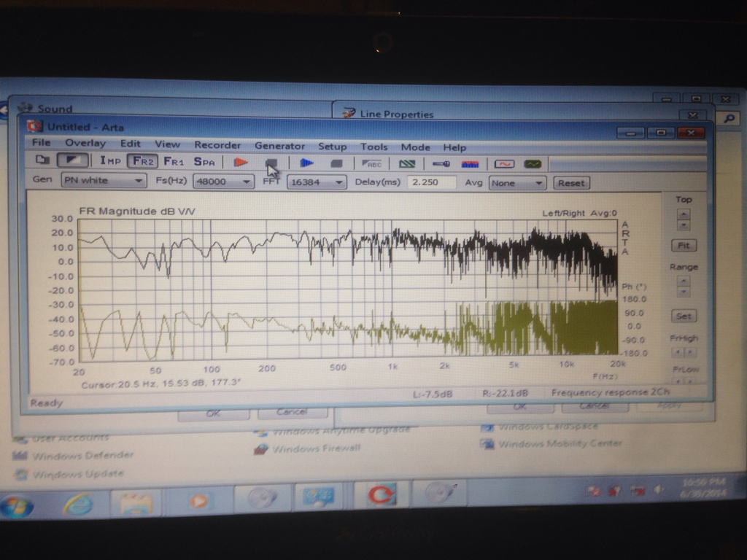
Task: Click the Top up arrow stepper
Action: coord(683,214)
